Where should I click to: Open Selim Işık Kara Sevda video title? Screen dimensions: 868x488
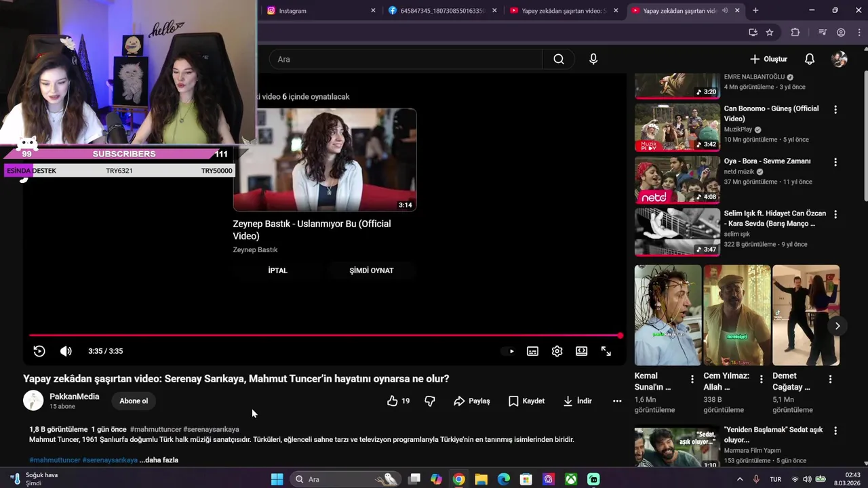tap(775, 218)
